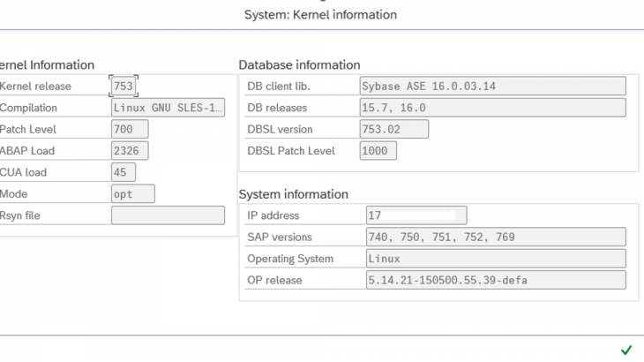Click the green checkmark confirm icon
Viewport: 644px width, 362px height.
[x=625, y=350]
